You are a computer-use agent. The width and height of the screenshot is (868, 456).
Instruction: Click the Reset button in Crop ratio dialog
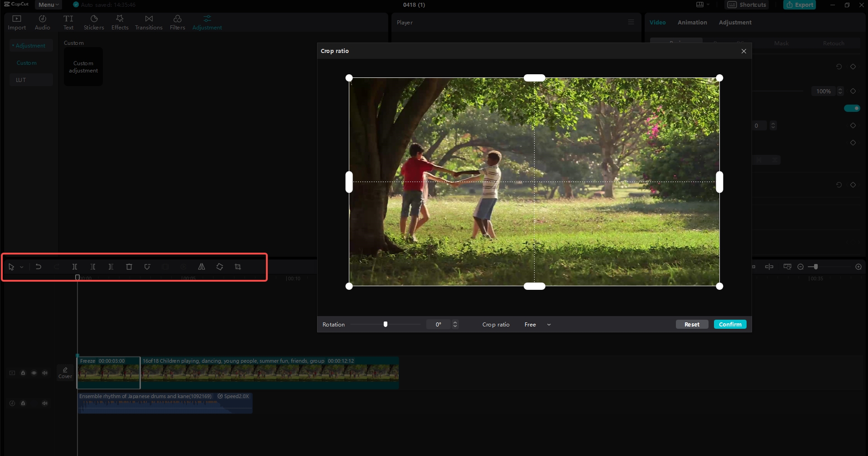(691, 324)
